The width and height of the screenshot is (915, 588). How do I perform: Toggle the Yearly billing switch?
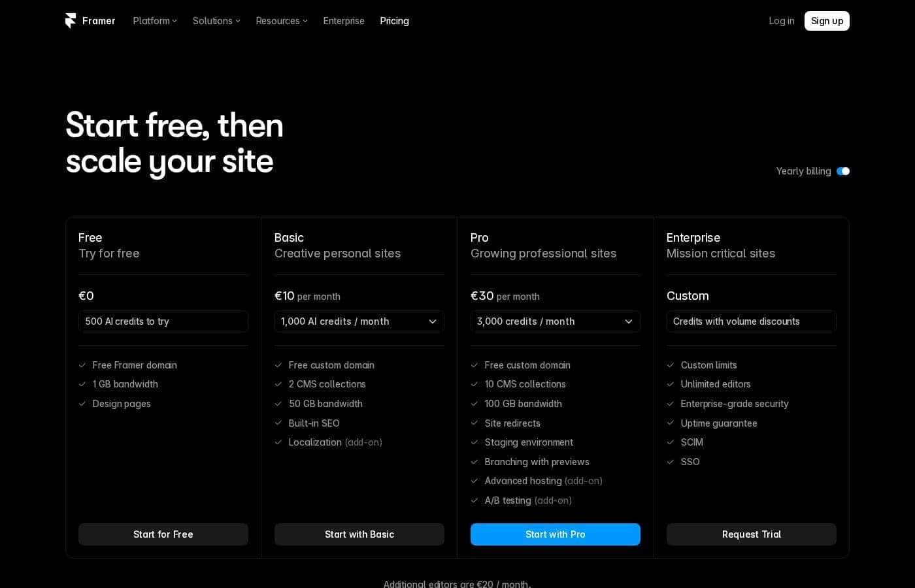843,171
